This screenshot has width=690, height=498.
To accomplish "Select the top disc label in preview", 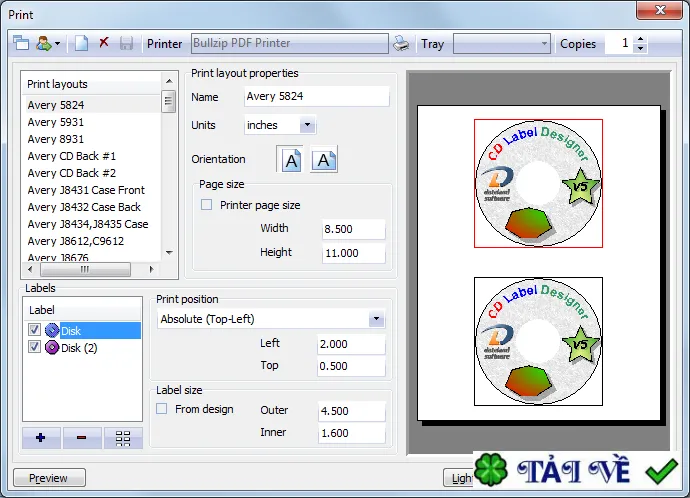I will pyautogui.click(x=538, y=183).
